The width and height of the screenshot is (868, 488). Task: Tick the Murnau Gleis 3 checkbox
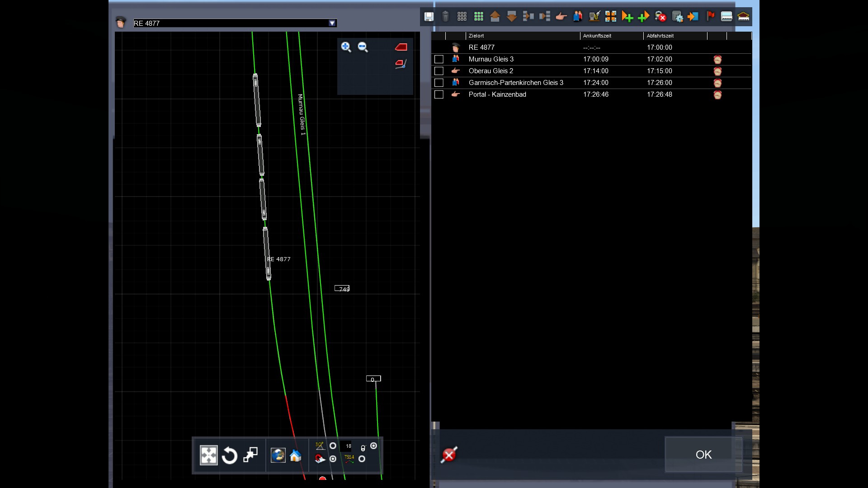click(439, 59)
